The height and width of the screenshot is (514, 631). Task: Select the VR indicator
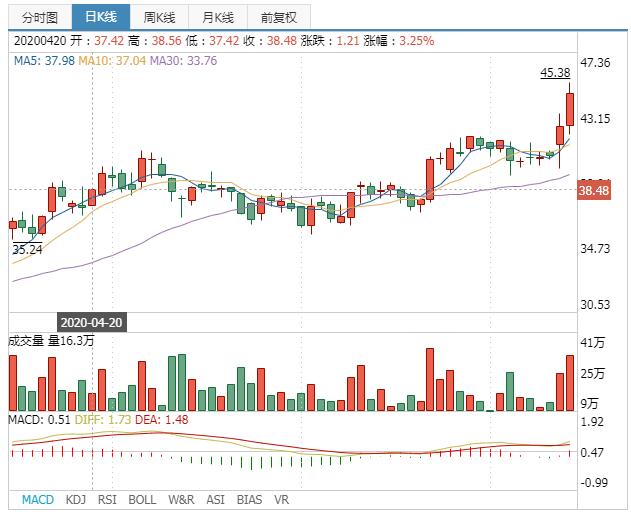[281, 500]
